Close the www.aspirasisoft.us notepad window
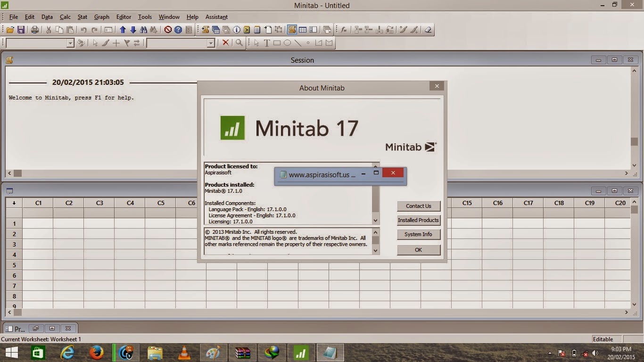Screen dimensions: 644x362 point(393,173)
